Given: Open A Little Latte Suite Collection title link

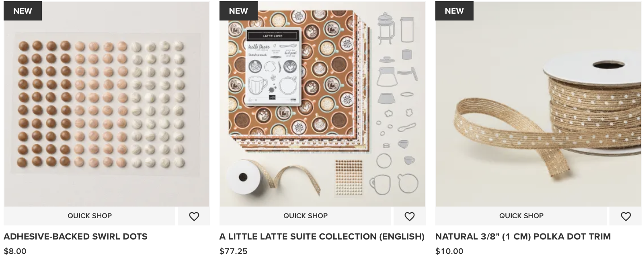Looking at the screenshot, I should (x=322, y=237).
